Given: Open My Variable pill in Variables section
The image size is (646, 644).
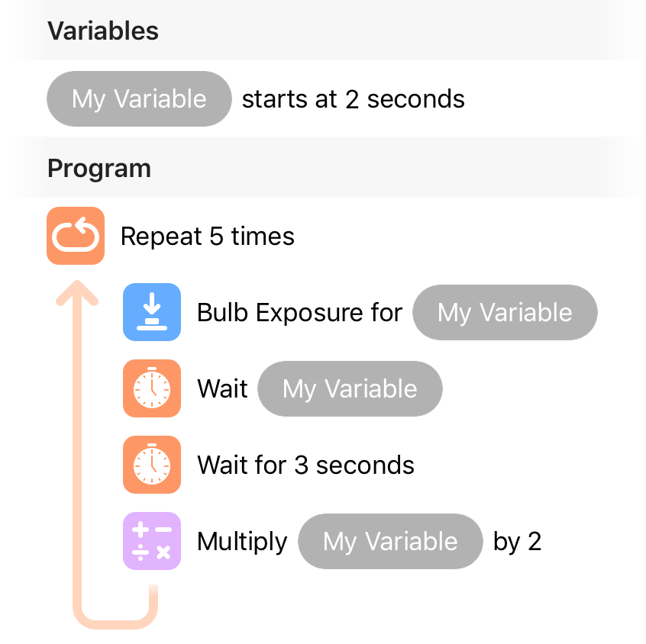Looking at the screenshot, I should pos(139,99).
